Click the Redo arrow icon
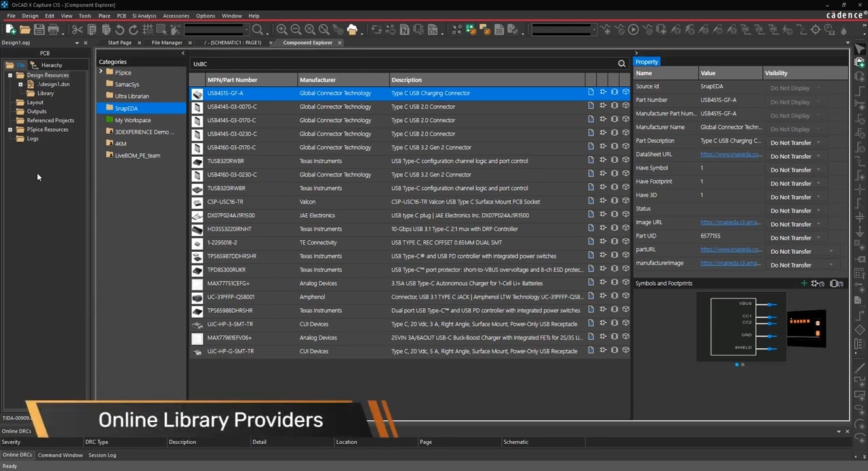Screen dimensions: 868x471 [x=134, y=29]
